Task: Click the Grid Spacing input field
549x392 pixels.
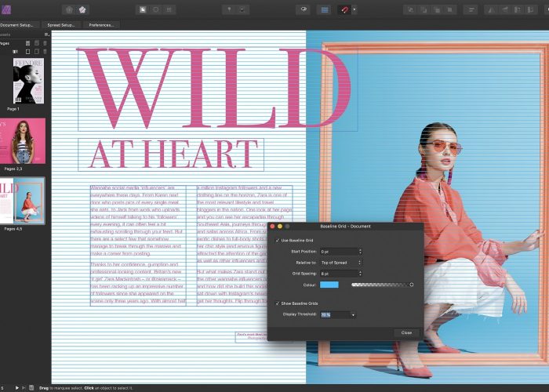Action: pyautogui.click(x=339, y=274)
